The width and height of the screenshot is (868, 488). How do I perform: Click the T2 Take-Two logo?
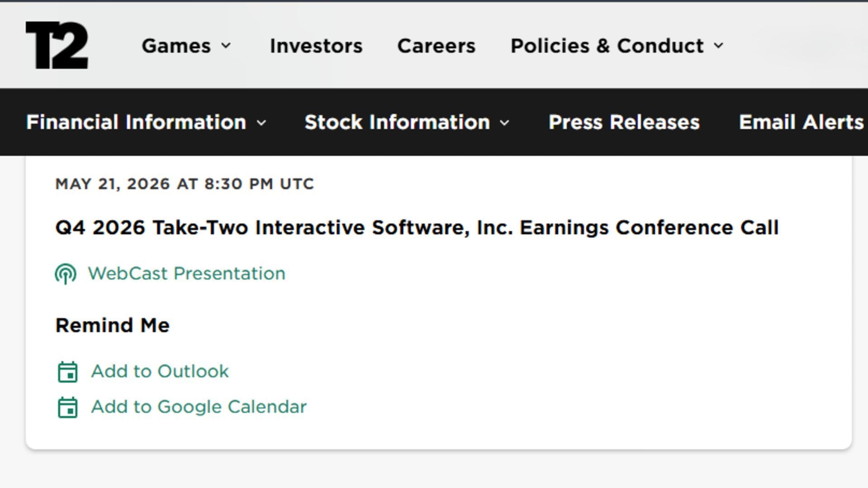(57, 45)
